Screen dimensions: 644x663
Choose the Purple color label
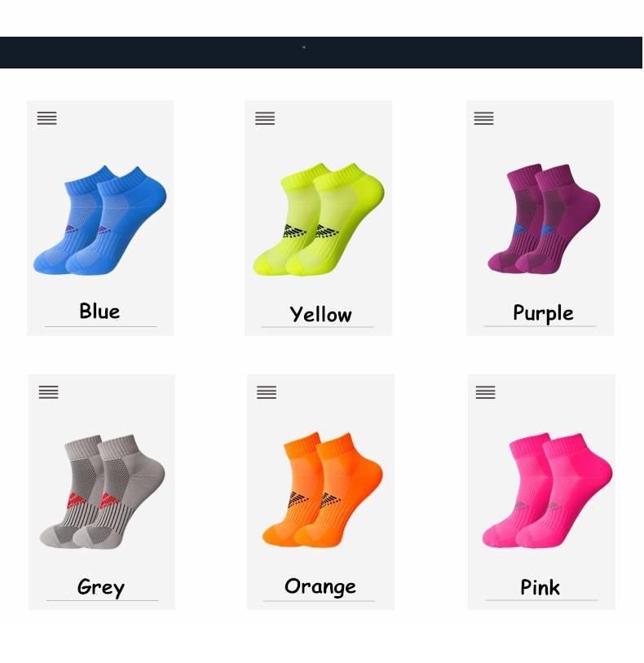click(x=544, y=313)
